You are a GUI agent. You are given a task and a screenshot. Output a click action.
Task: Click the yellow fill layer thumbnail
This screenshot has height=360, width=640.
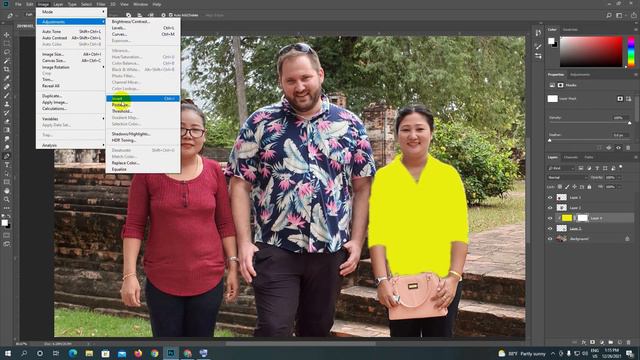567,218
